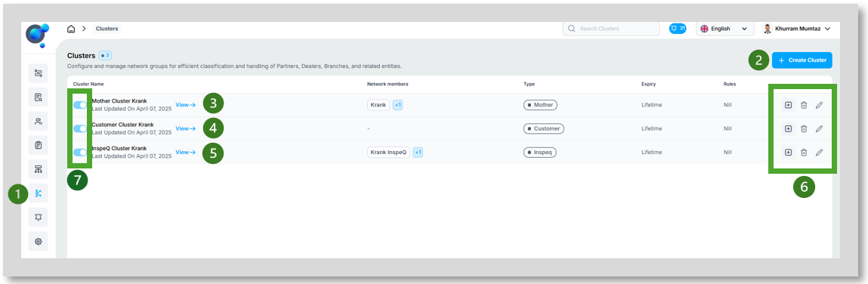Image resolution: width=868 pixels, height=284 pixels.
Task: Click the Search Clusters field
Action: (x=611, y=29)
